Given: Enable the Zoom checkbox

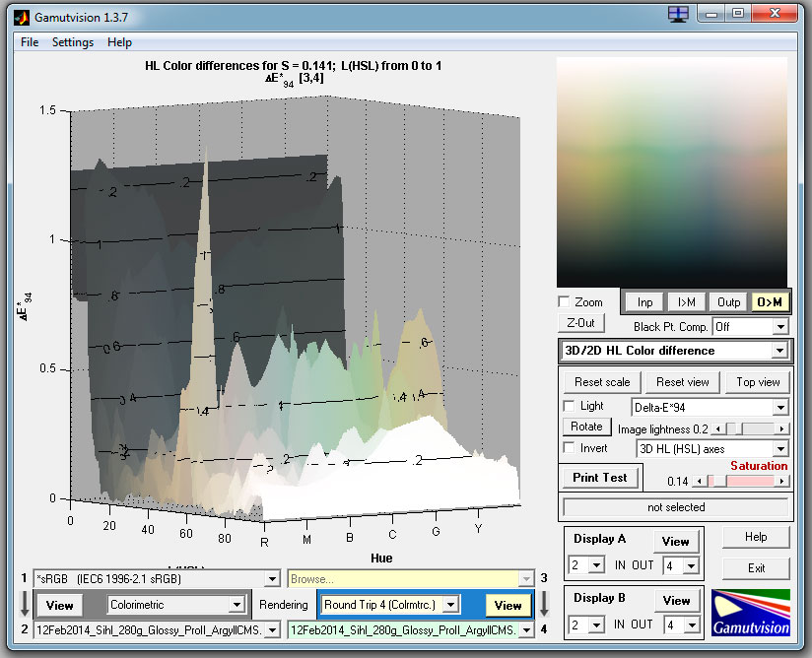Looking at the screenshot, I should pos(564,302).
